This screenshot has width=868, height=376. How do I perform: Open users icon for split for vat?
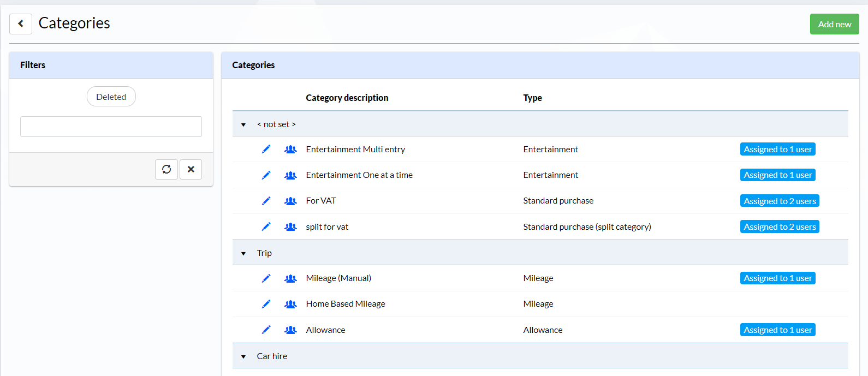click(x=290, y=226)
